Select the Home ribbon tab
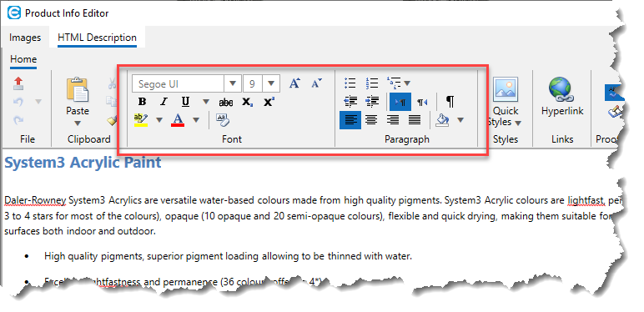The width and height of the screenshot is (644, 312). point(23,59)
